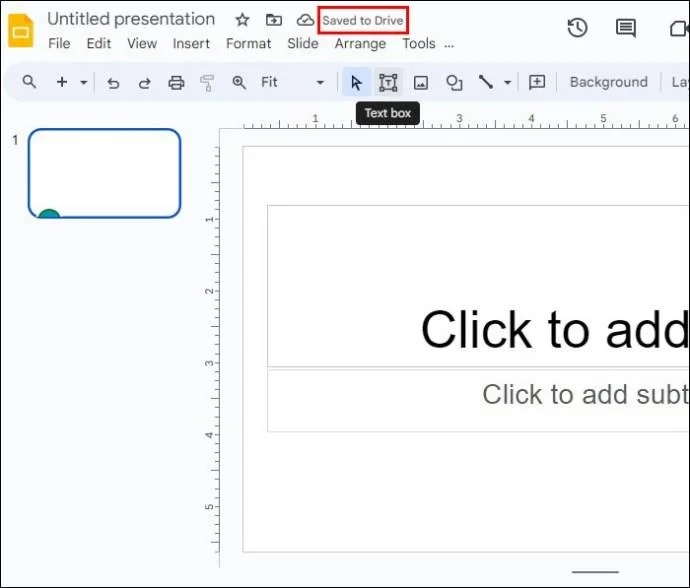This screenshot has width=690, height=588.
Task: Click the Move to folder icon
Action: [274, 20]
